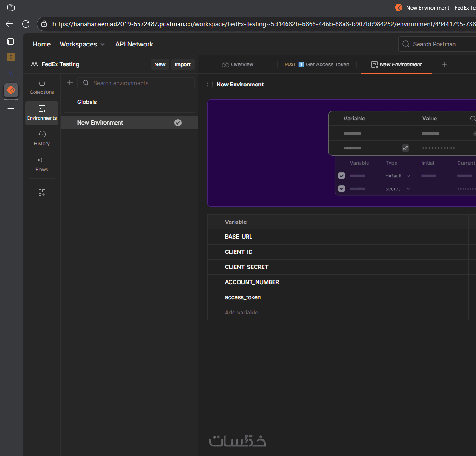Open API Network
This screenshot has width=476, height=456.
pyautogui.click(x=134, y=44)
